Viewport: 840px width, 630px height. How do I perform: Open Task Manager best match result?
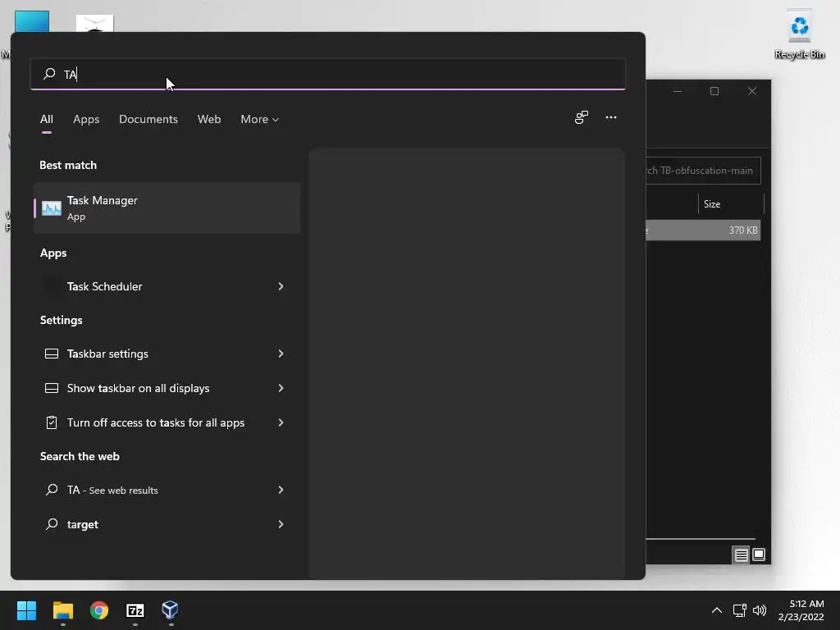click(x=167, y=208)
